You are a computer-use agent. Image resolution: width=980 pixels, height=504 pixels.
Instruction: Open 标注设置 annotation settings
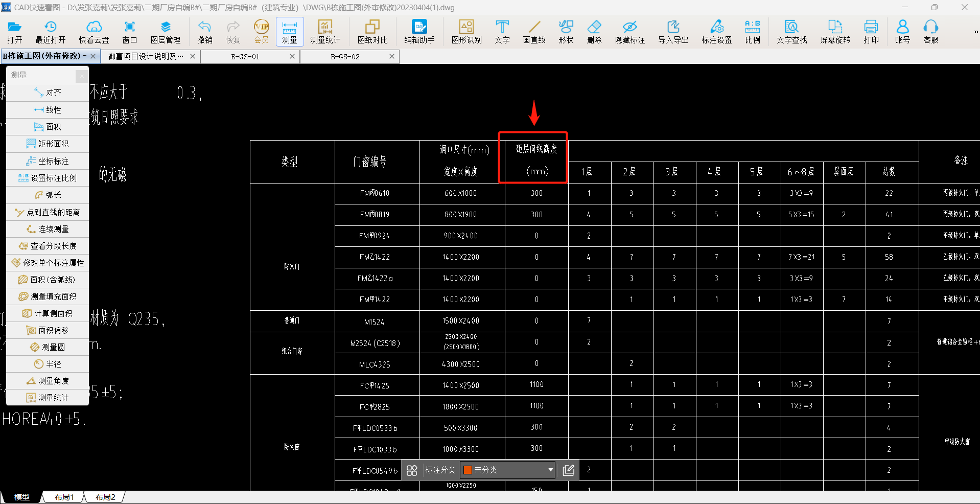(717, 32)
